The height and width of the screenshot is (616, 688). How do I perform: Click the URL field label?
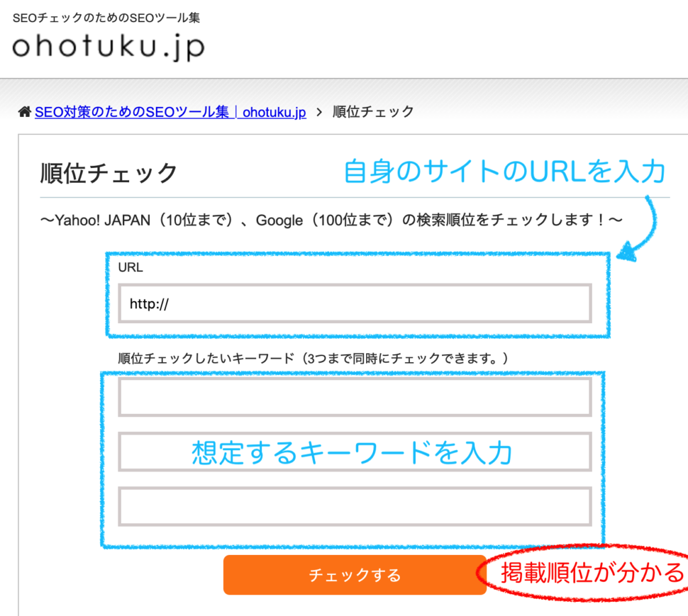coord(130,267)
